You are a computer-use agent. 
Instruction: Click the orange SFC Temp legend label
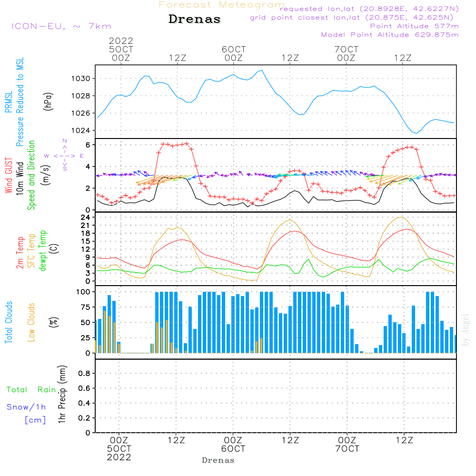31,250
